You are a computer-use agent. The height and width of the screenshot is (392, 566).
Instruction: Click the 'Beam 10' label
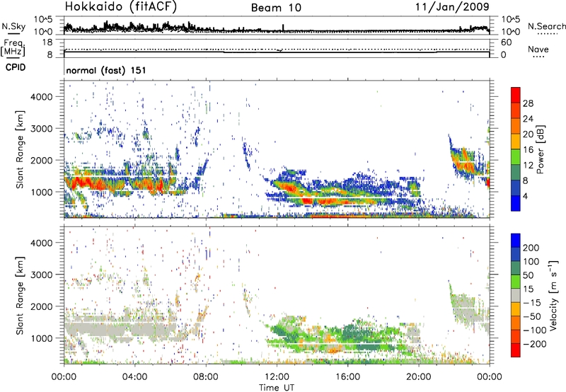coord(276,8)
